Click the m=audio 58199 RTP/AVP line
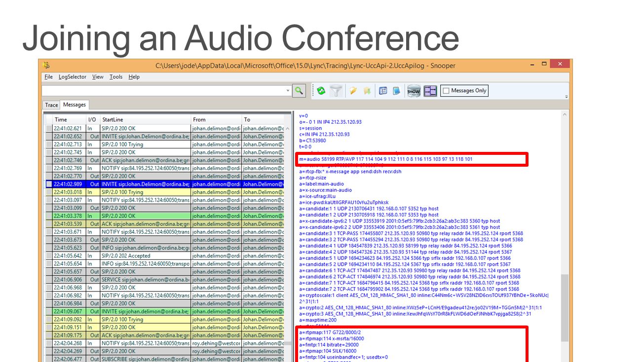 (x=386, y=159)
